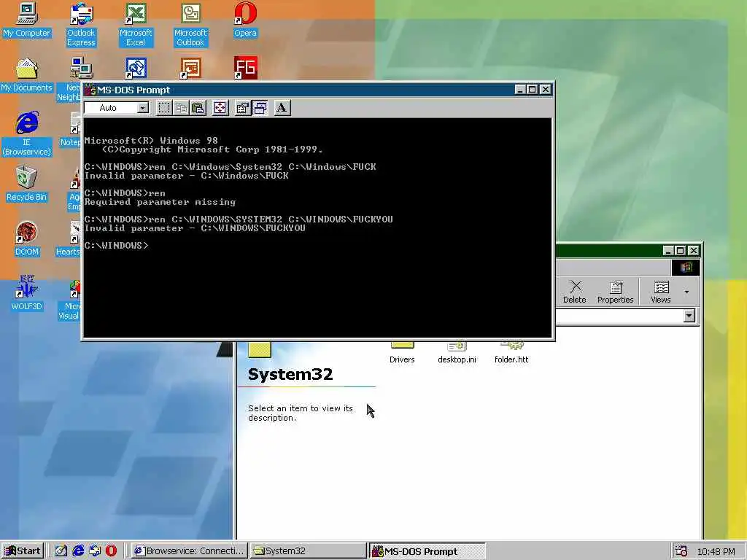The width and height of the screenshot is (747, 560).
Task: Minimize the MS-DOS Prompt window
Action: click(519, 90)
